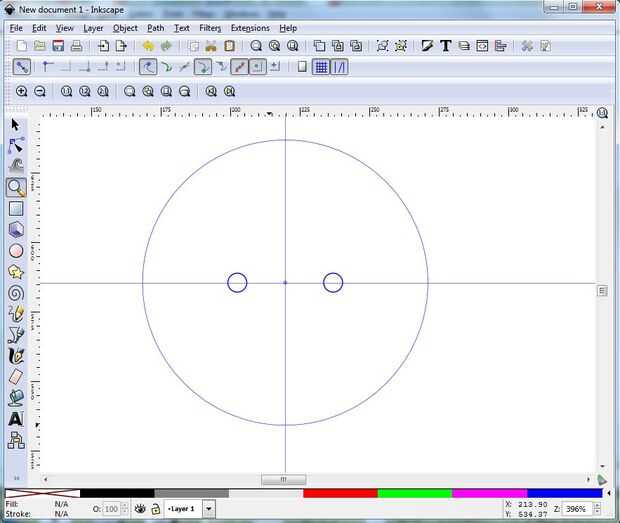Open the View menu
This screenshot has height=523, width=620.
64,28
